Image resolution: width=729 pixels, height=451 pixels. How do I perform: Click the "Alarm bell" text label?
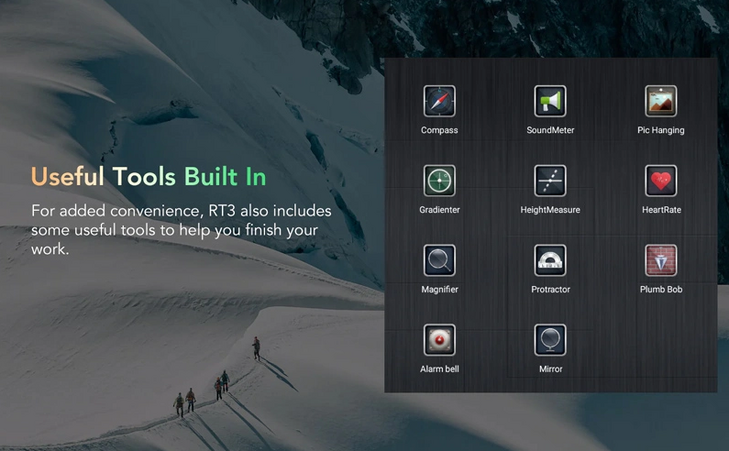coord(439,369)
